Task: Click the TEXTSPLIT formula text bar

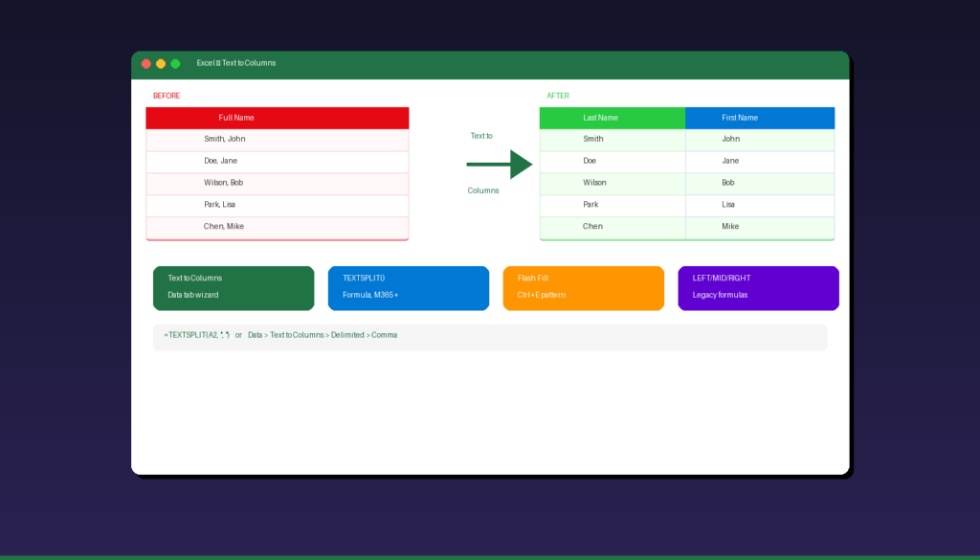Action: coord(489,336)
